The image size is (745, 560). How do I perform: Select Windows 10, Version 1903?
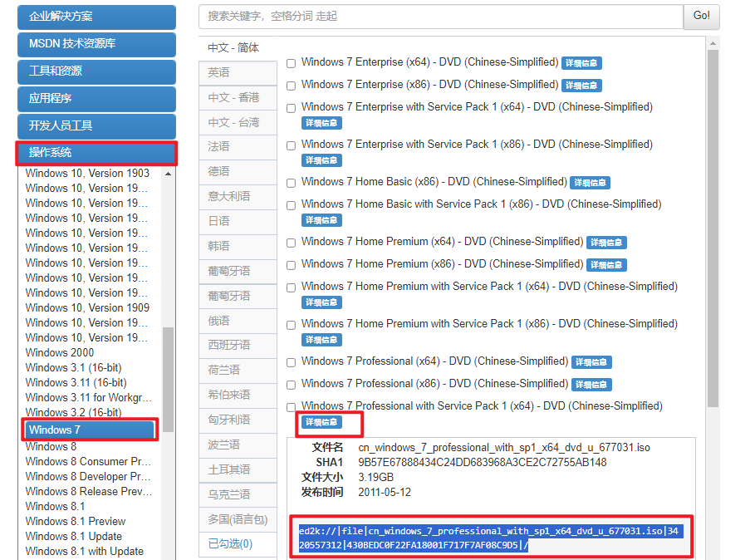tap(86, 173)
